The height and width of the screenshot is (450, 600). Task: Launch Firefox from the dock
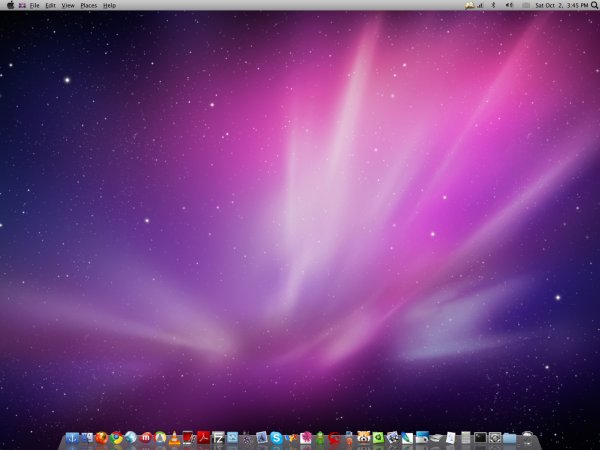(101, 438)
